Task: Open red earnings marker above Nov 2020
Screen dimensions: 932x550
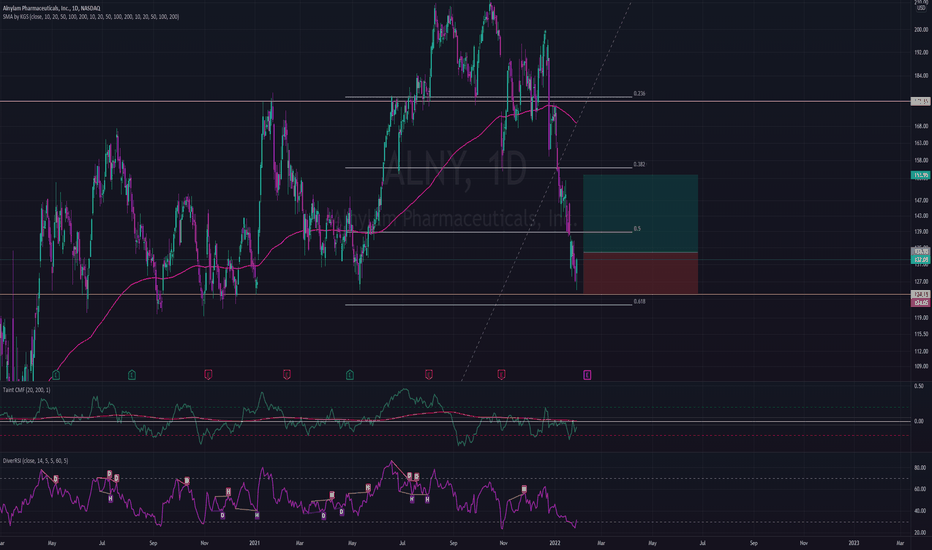Action: 208,375
